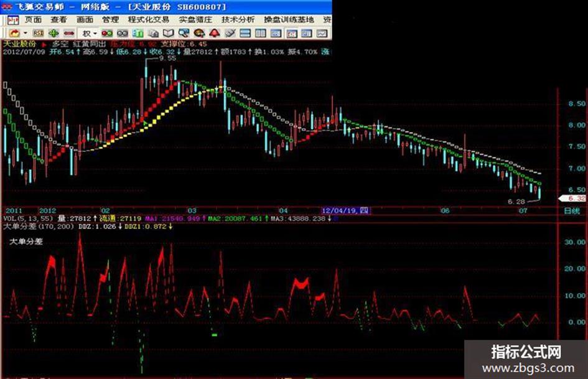Viewport: 588px width, 379px height.
Task: Open the 页面 menu
Action: click(x=33, y=19)
